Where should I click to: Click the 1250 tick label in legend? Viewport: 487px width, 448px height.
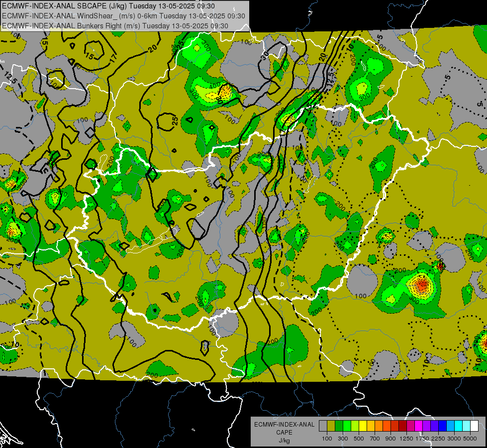406,439
